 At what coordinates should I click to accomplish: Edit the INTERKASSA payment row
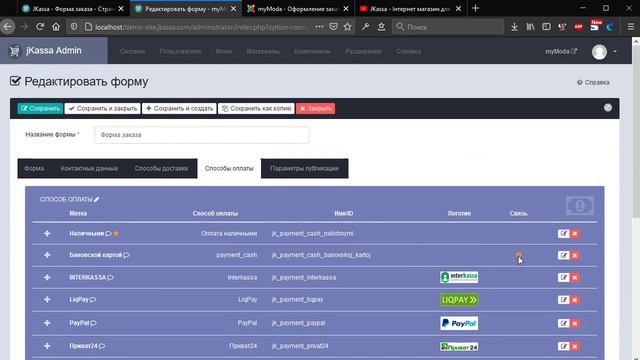pyautogui.click(x=563, y=277)
